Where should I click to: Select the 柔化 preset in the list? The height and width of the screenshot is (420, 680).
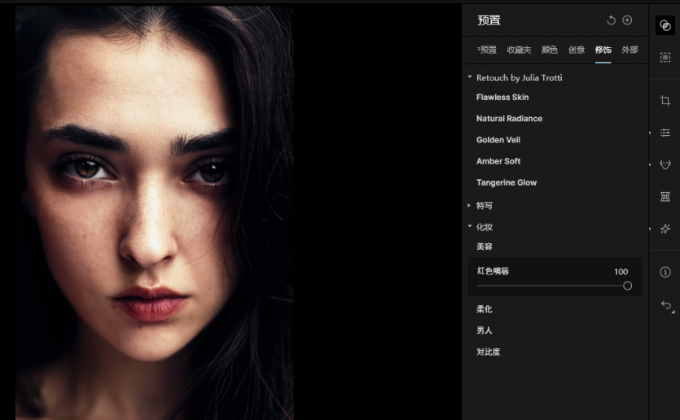[x=484, y=309]
